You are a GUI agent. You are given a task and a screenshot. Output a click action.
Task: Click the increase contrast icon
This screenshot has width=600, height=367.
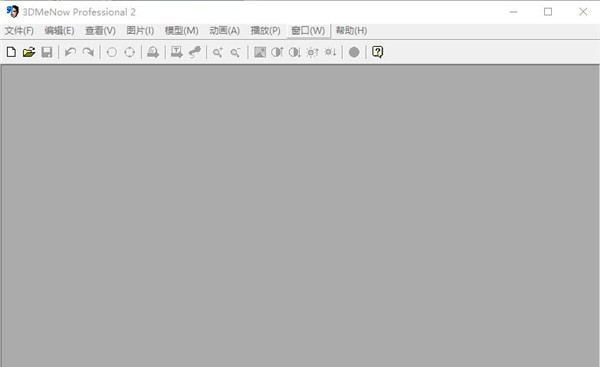[277, 52]
